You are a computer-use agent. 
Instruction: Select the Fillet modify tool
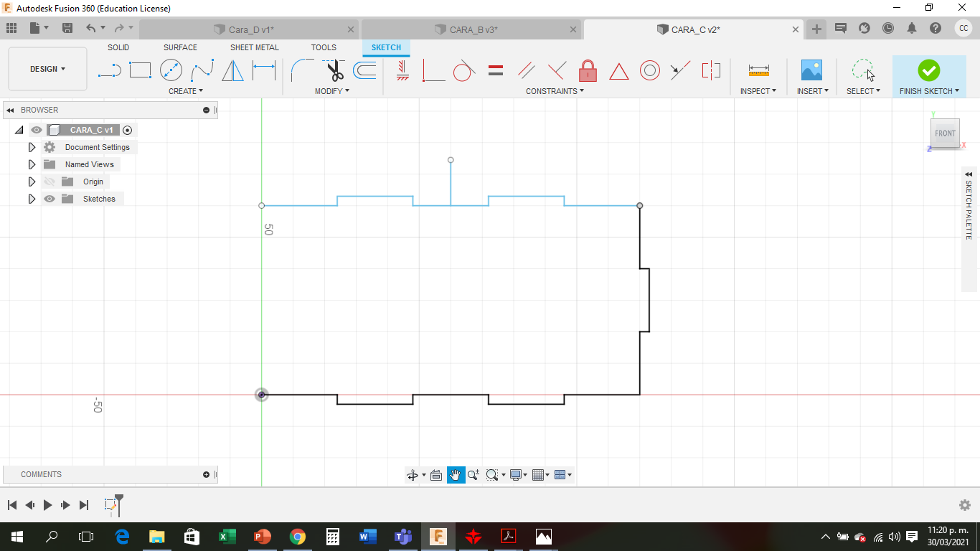click(302, 70)
